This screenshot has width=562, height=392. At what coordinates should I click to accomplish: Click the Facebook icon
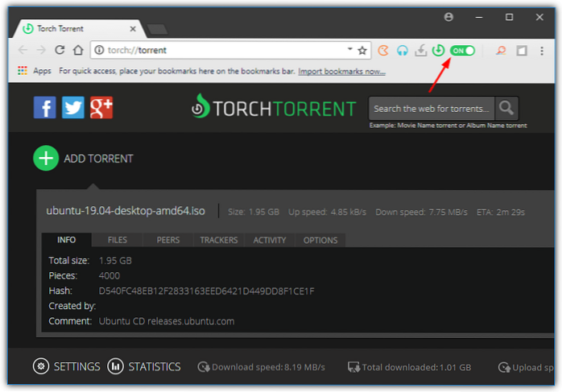tap(44, 107)
